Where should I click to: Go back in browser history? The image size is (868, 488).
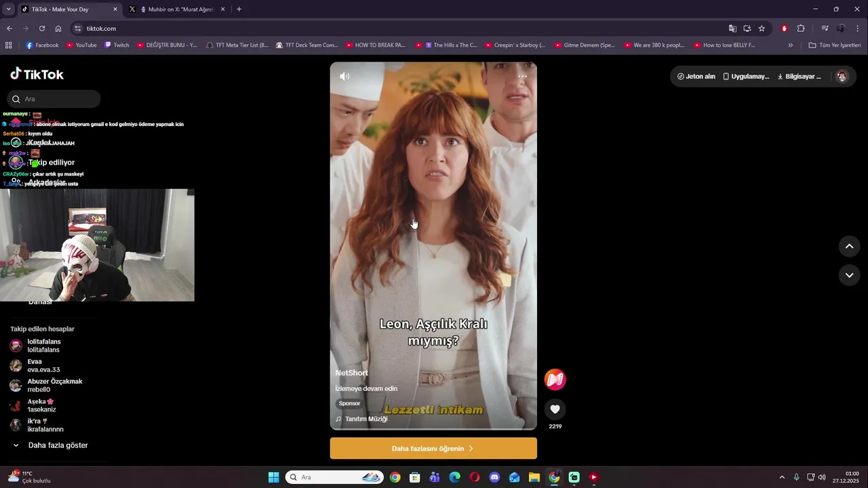(9, 28)
